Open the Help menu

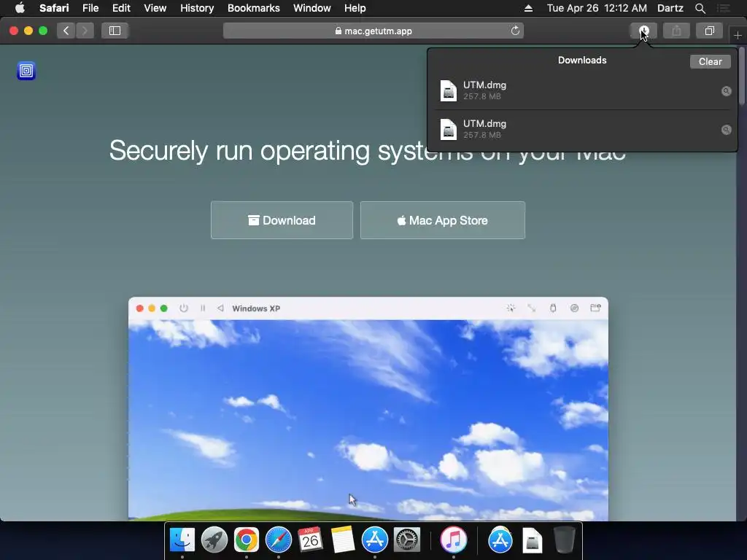tap(355, 8)
